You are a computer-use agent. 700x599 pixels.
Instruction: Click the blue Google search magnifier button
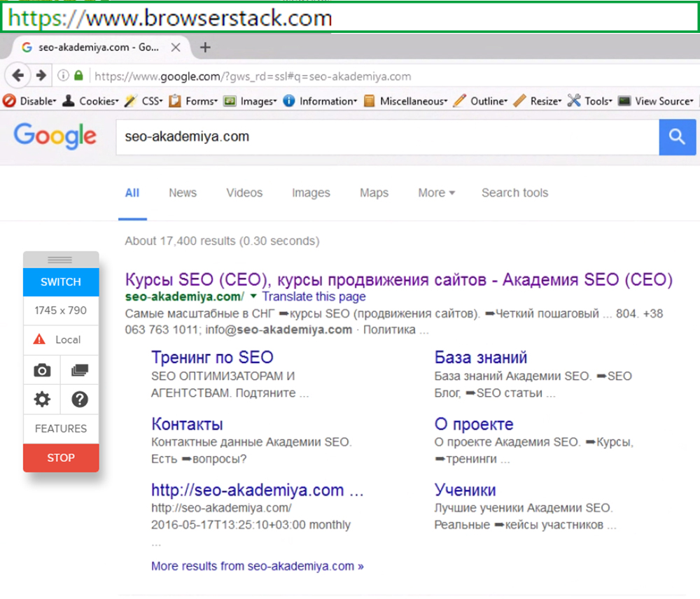point(677,137)
